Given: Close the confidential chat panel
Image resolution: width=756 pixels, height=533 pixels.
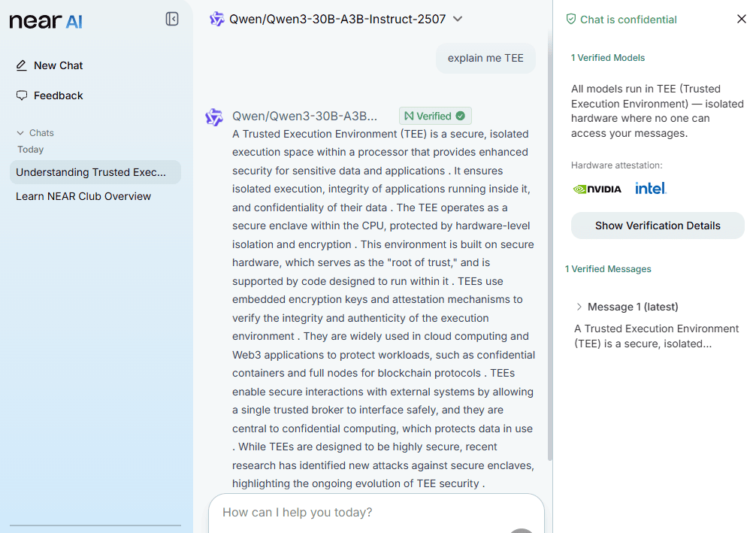Looking at the screenshot, I should [741, 20].
